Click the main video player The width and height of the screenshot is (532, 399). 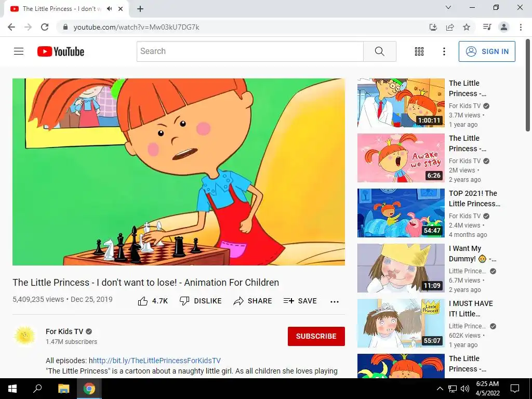click(x=179, y=171)
